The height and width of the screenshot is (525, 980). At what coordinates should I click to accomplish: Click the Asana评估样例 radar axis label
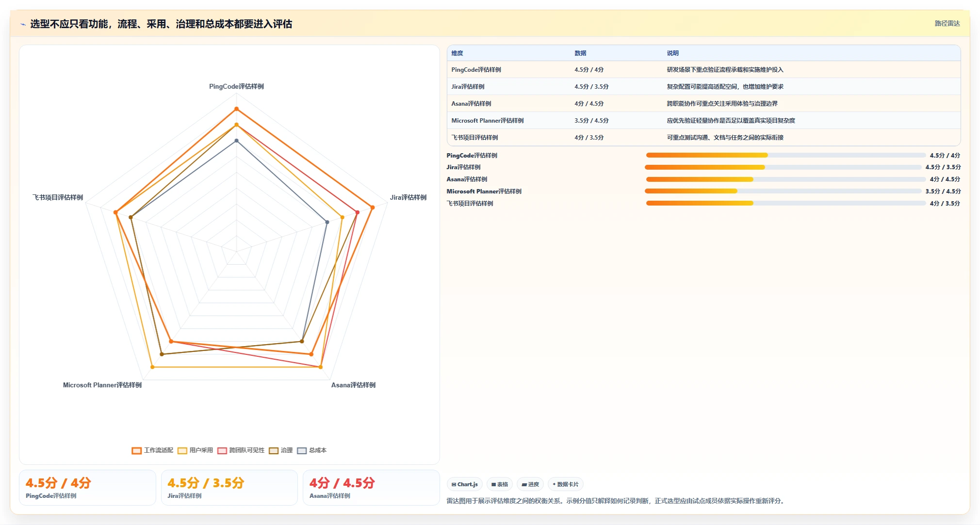click(x=353, y=385)
